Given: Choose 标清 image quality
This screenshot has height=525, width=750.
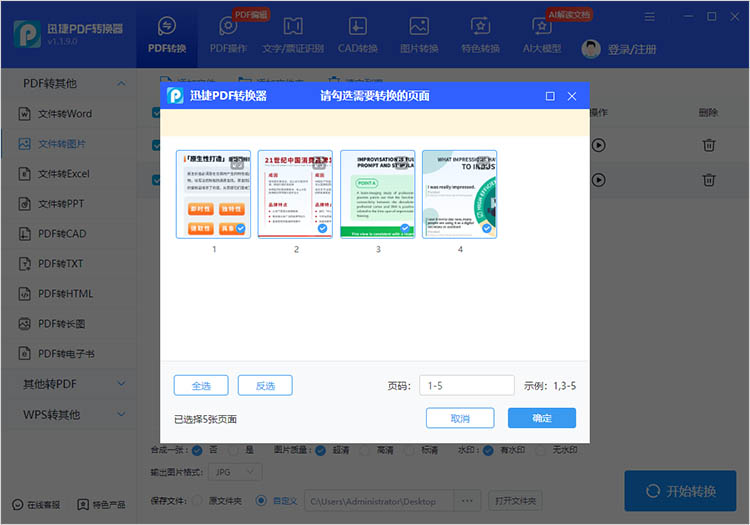Looking at the screenshot, I should tap(409, 450).
